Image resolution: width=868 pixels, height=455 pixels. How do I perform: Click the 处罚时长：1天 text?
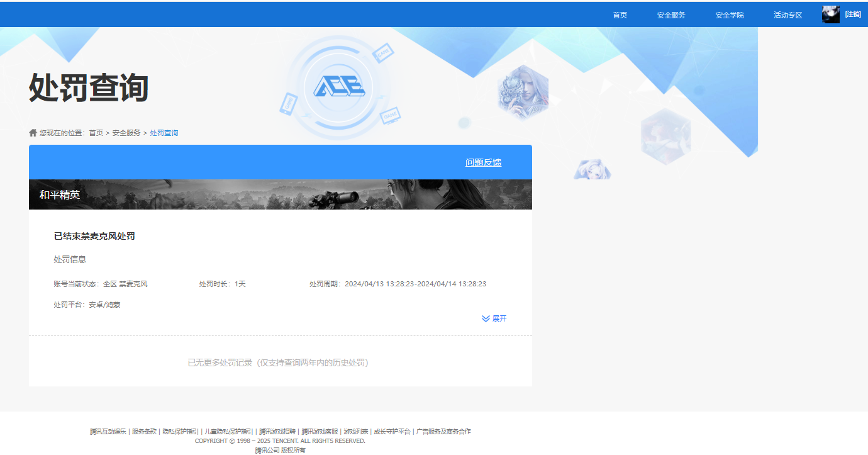223,284
